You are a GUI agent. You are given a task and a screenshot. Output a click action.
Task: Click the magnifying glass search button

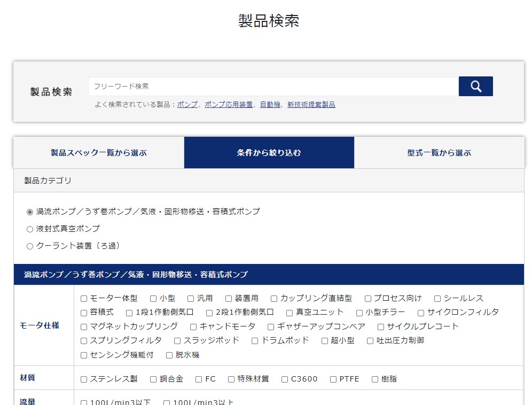[x=475, y=87]
